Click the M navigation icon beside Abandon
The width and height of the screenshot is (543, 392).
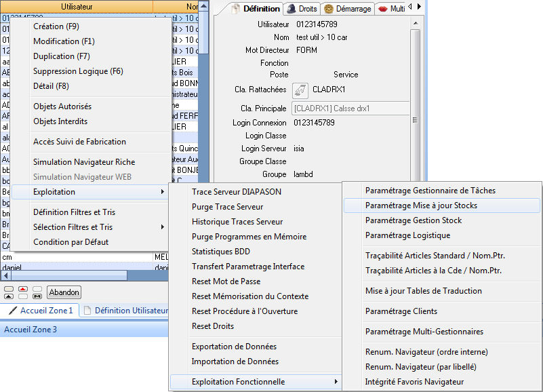pyautogui.click(x=37, y=296)
